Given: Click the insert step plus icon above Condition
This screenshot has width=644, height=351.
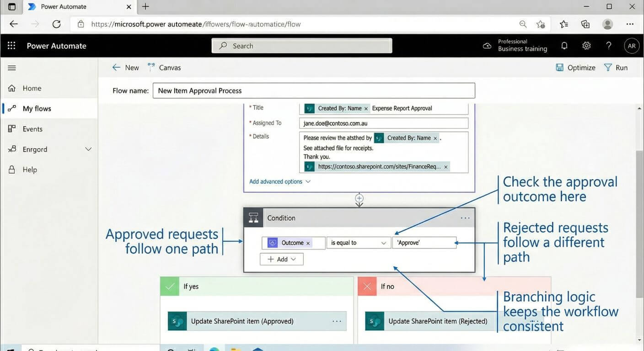Looking at the screenshot, I should [x=360, y=198].
